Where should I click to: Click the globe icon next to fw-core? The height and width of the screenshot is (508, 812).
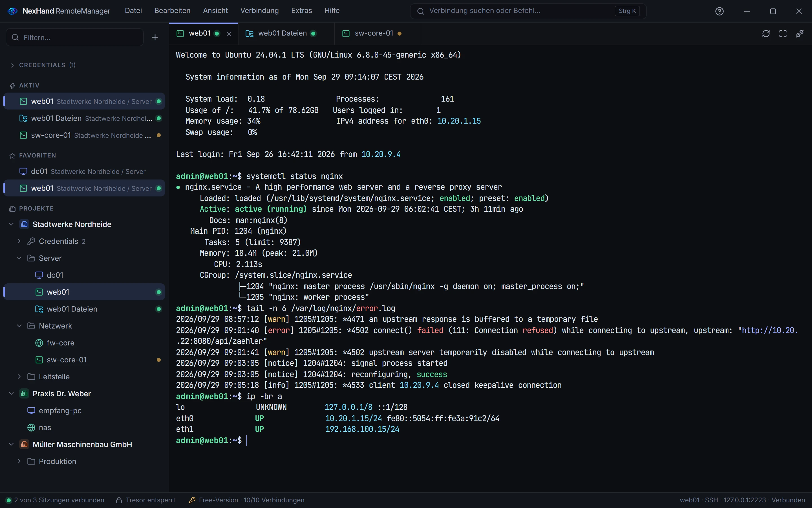[39, 343]
